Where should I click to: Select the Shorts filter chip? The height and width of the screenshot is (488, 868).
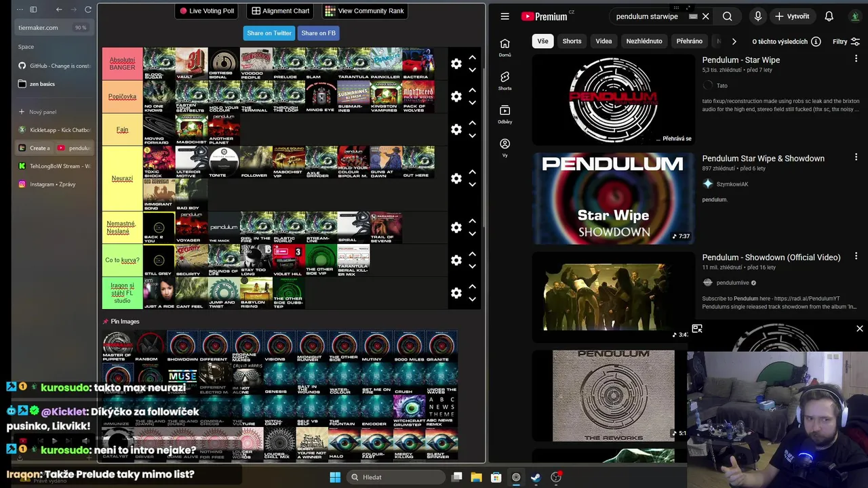pyautogui.click(x=572, y=41)
